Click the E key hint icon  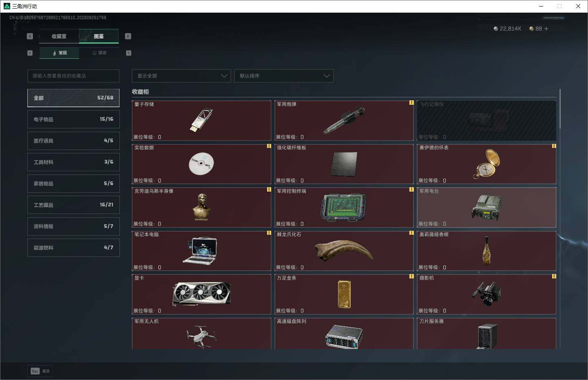click(128, 36)
